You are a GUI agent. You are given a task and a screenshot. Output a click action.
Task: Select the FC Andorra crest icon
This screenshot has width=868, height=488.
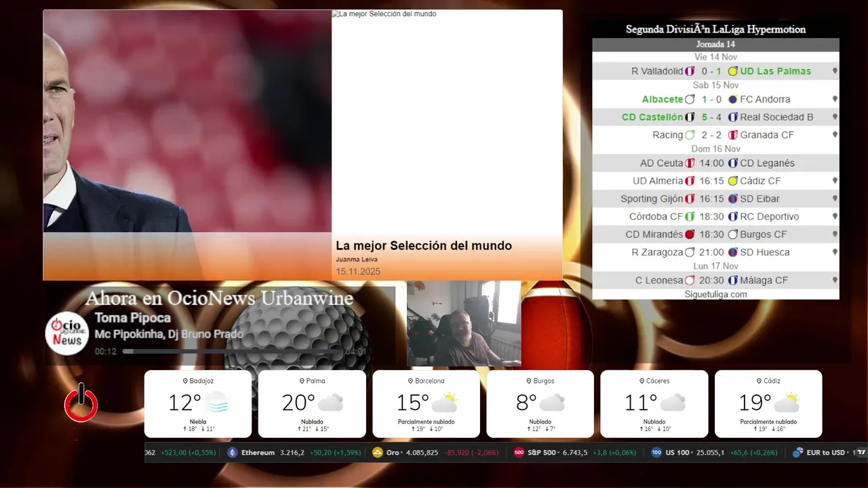[732, 100]
